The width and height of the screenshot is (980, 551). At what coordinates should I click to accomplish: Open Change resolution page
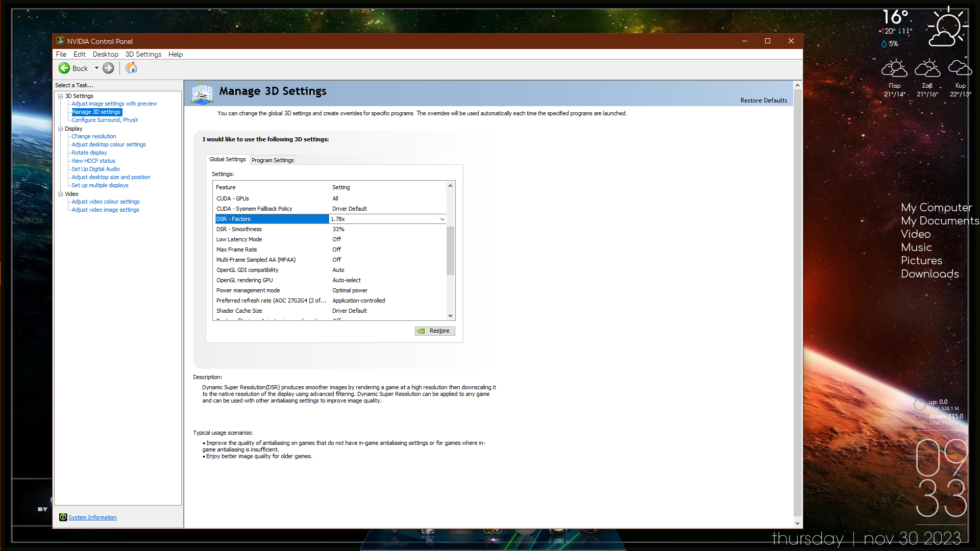(x=94, y=136)
